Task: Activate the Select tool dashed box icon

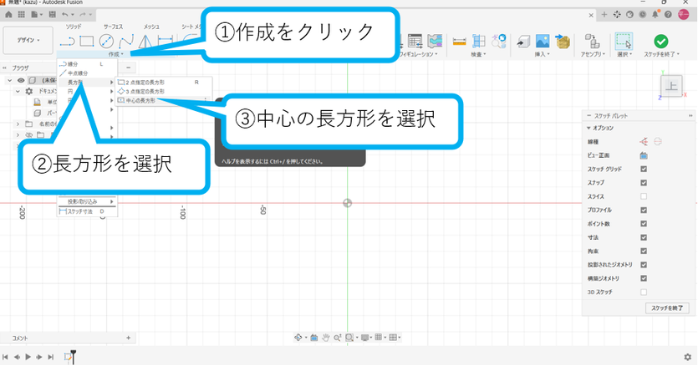Action: tap(623, 41)
